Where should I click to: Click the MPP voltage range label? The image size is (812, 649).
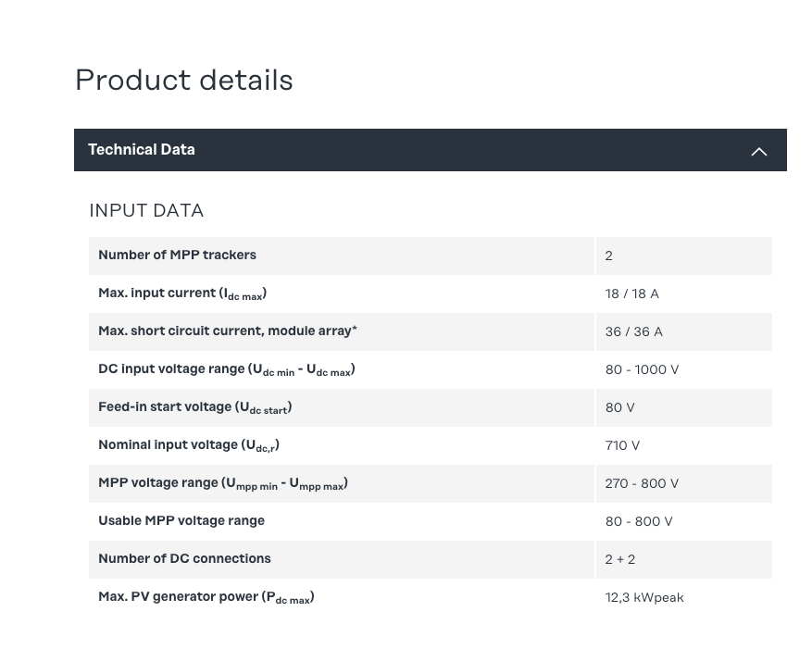point(223,483)
